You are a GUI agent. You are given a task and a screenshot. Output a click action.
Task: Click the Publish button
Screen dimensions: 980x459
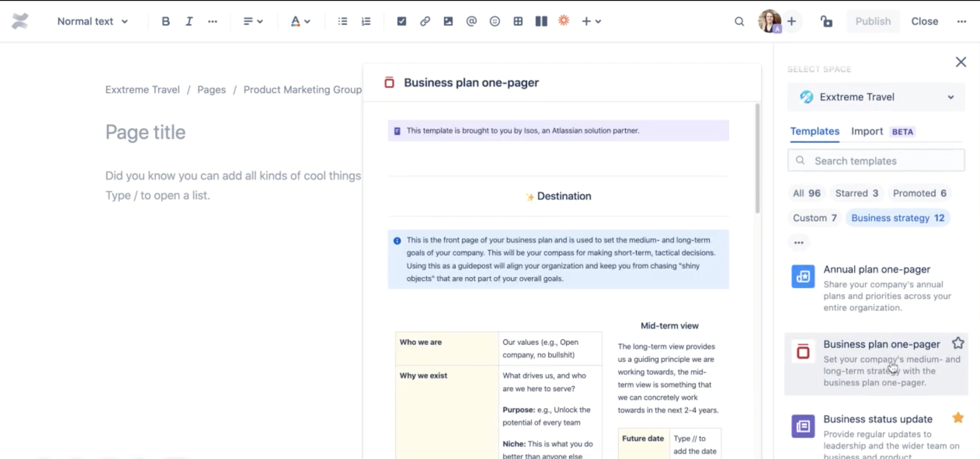point(873,21)
